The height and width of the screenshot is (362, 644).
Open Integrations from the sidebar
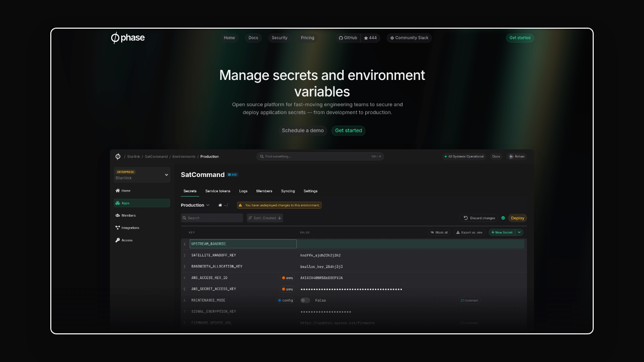[x=129, y=227]
